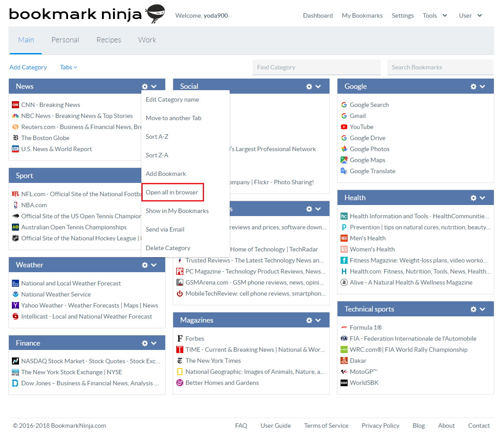
Task: Select the CNN favicon next to Breaking News
Action: point(15,104)
